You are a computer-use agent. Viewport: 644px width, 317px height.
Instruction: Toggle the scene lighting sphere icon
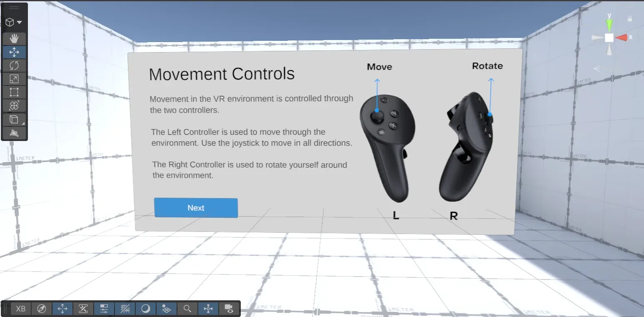point(146,309)
